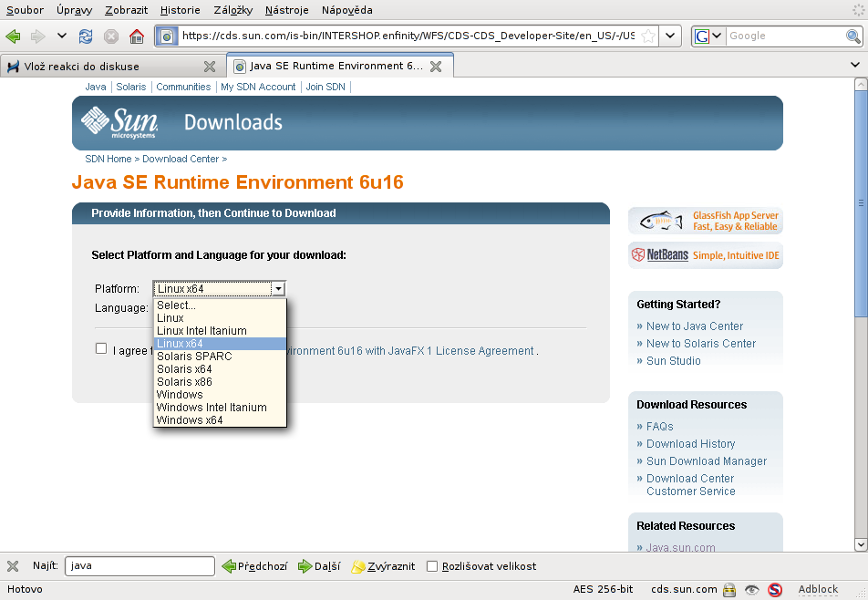Click the site identity icon in URL bar
Image resolution: width=868 pixels, height=600 pixels.
pos(167,36)
